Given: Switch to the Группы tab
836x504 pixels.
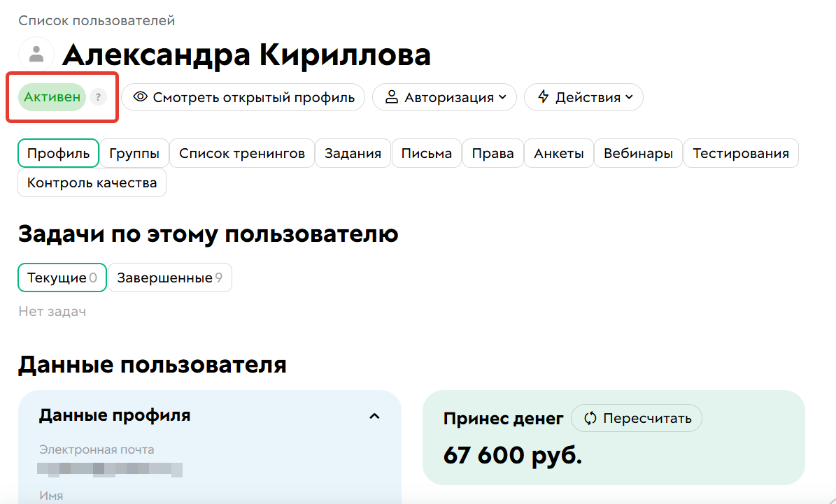Looking at the screenshot, I should coord(134,153).
